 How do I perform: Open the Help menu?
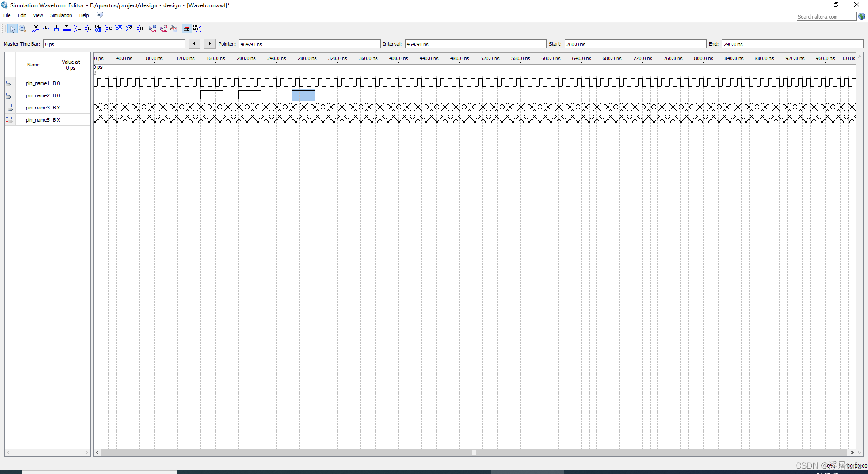point(84,15)
